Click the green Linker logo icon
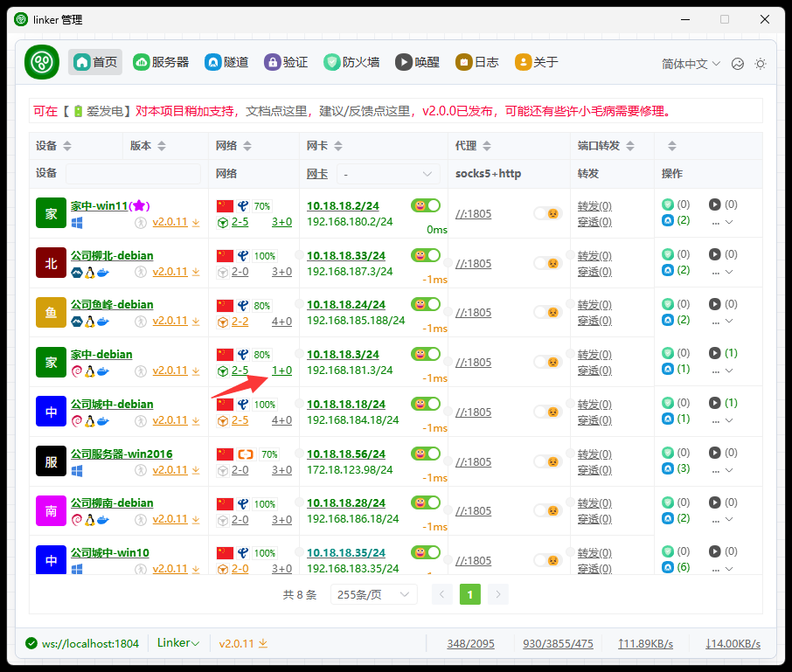The width and height of the screenshot is (792, 672). 42,62
